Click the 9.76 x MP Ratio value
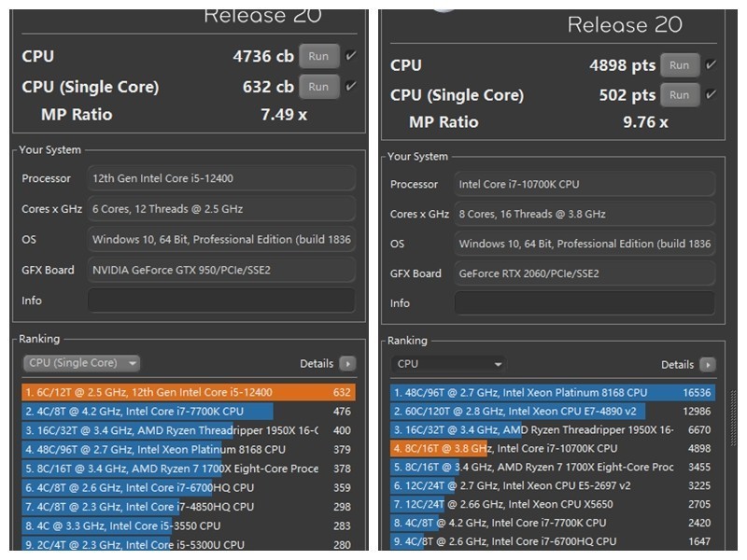This screenshot has width=747, height=560. [x=645, y=122]
